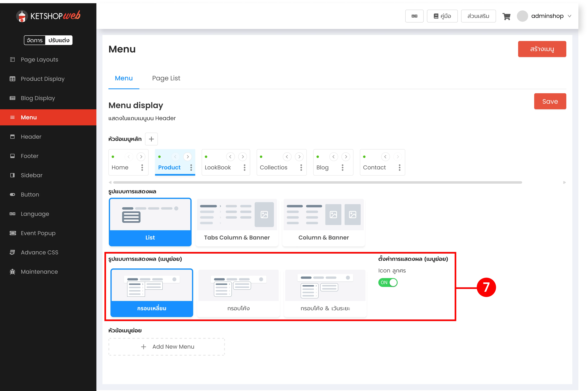Select กรอบโค้ง submenu style option
This screenshot has height=391, width=588.
point(238,293)
